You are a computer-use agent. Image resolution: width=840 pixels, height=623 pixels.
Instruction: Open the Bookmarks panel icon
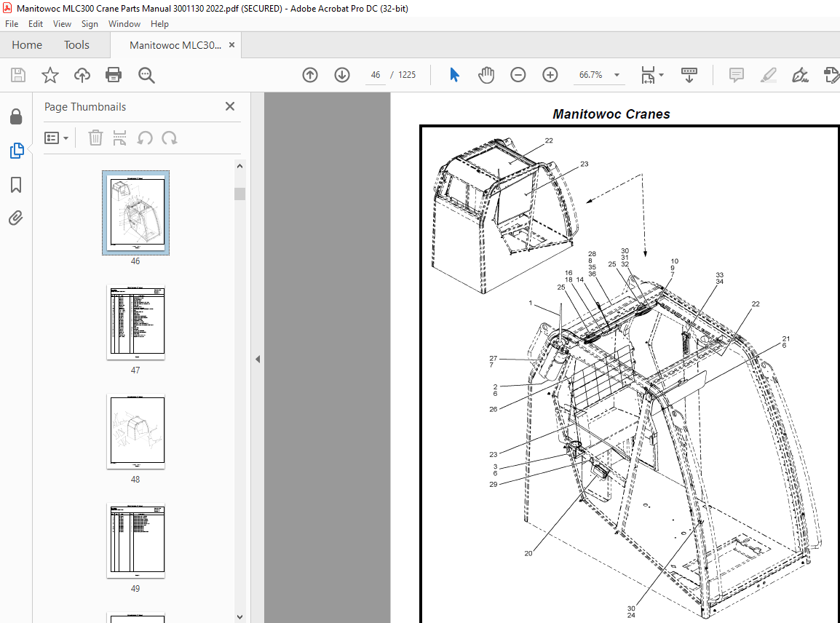(x=16, y=185)
